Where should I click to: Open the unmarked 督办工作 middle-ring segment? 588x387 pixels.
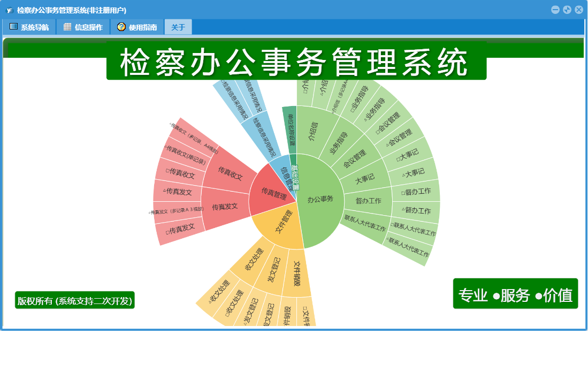coord(368,201)
